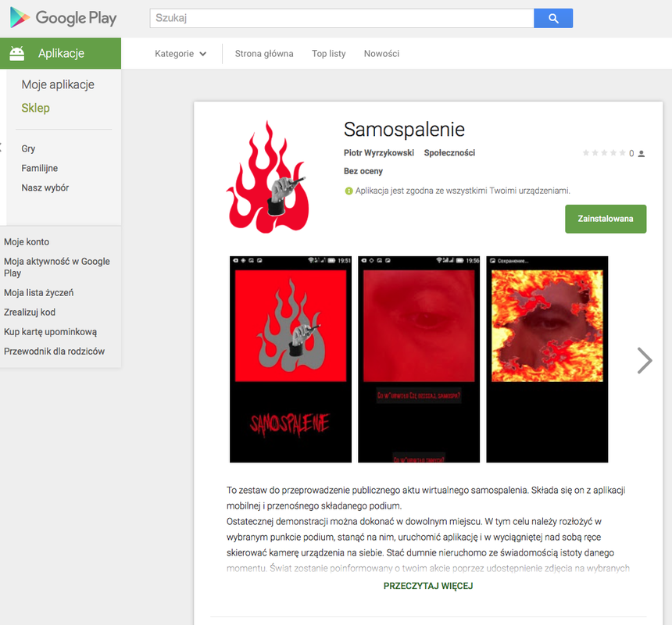The image size is (672, 625).
Task: Open the Społeczności category link
Action: pyautogui.click(x=449, y=153)
